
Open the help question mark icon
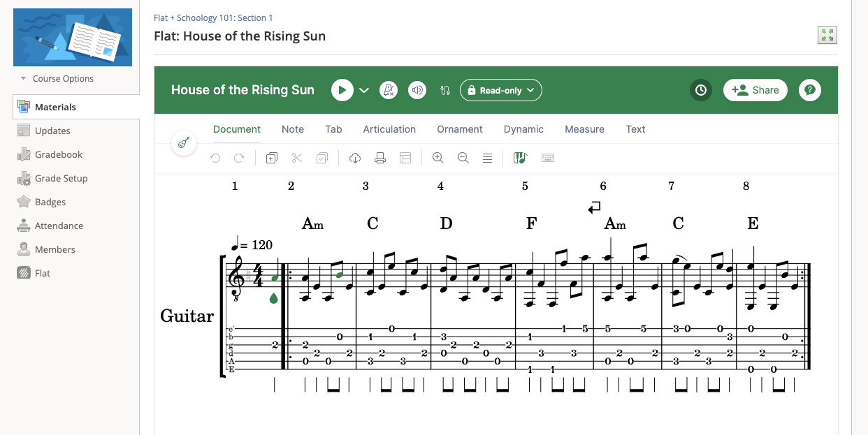tap(809, 90)
